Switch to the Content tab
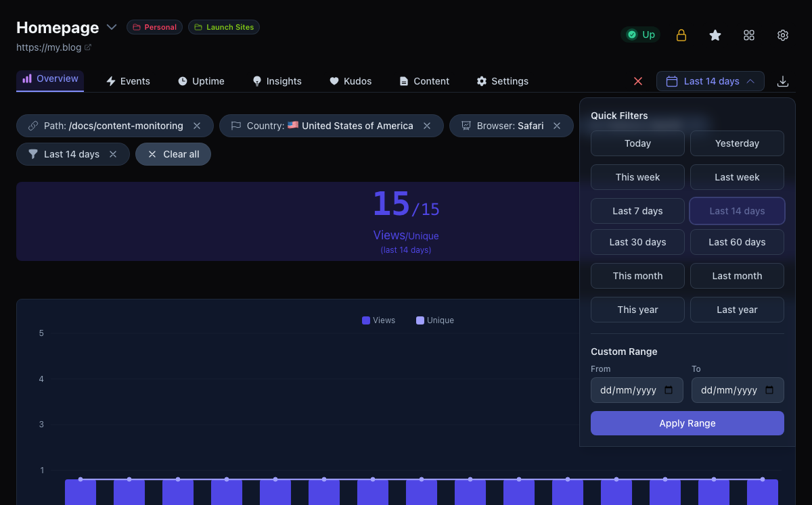 424,81
